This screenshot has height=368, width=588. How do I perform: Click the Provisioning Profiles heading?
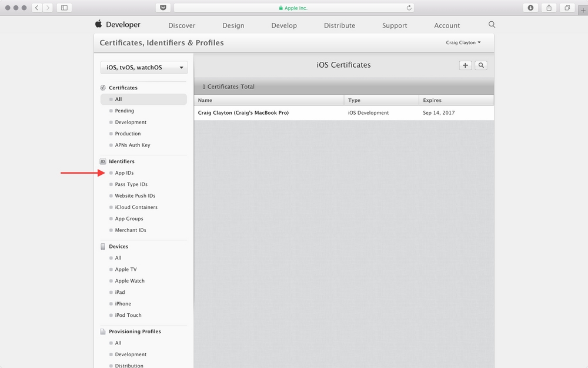pyautogui.click(x=135, y=331)
